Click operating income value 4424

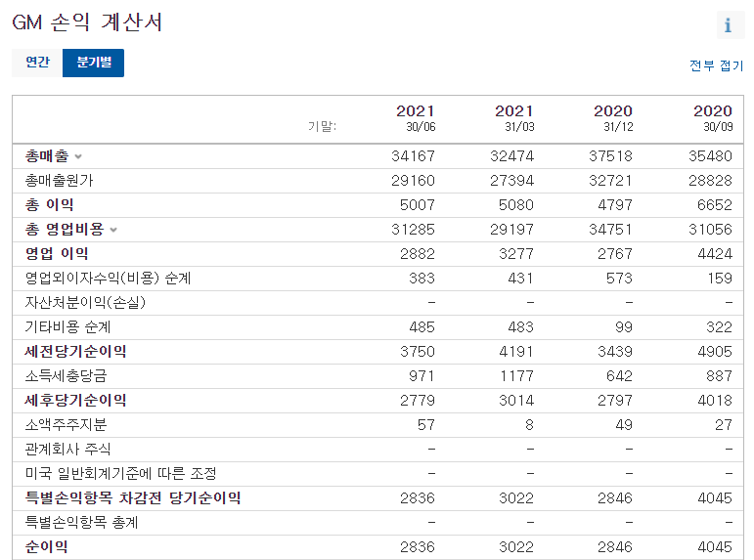(x=715, y=254)
